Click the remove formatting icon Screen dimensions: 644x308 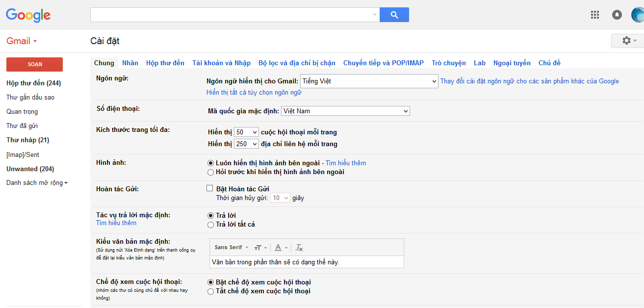point(299,248)
